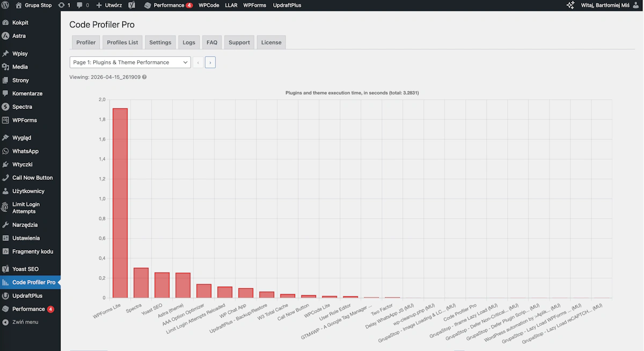
Task: Click the WPForms icon in sidebar
Action: [x=5, y=120]
